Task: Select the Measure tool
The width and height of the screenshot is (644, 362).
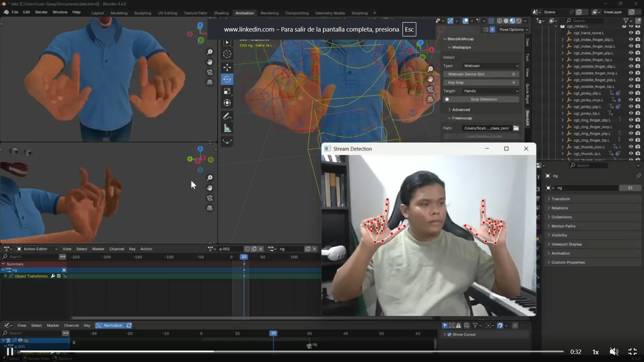Action: point(227,128)
